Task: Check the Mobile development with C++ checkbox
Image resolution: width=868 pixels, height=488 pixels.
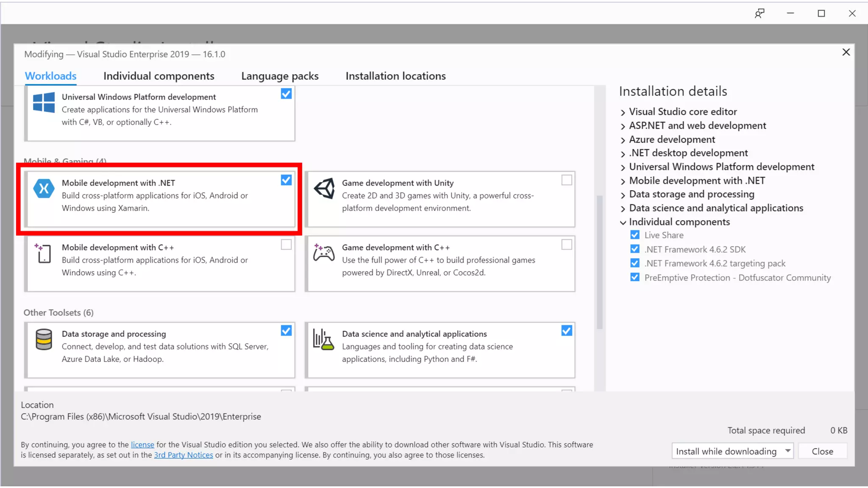Action: (x=286, y=245)
